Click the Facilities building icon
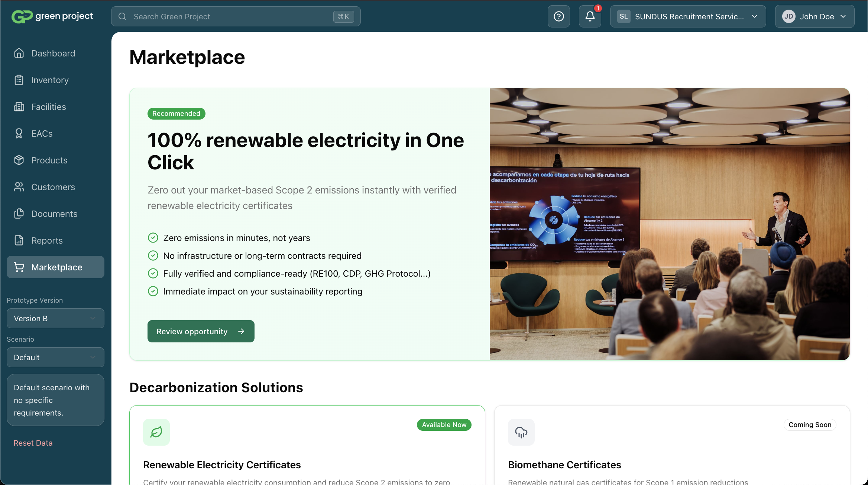The width and height of the screenshot is (868, 485). pos(19,107)
